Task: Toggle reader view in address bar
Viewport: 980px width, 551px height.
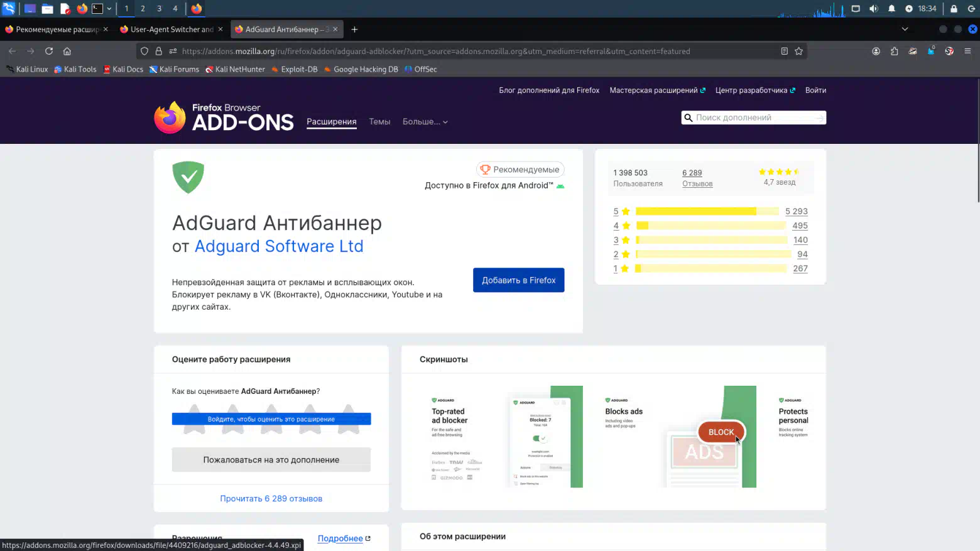Action: [784, 51]
